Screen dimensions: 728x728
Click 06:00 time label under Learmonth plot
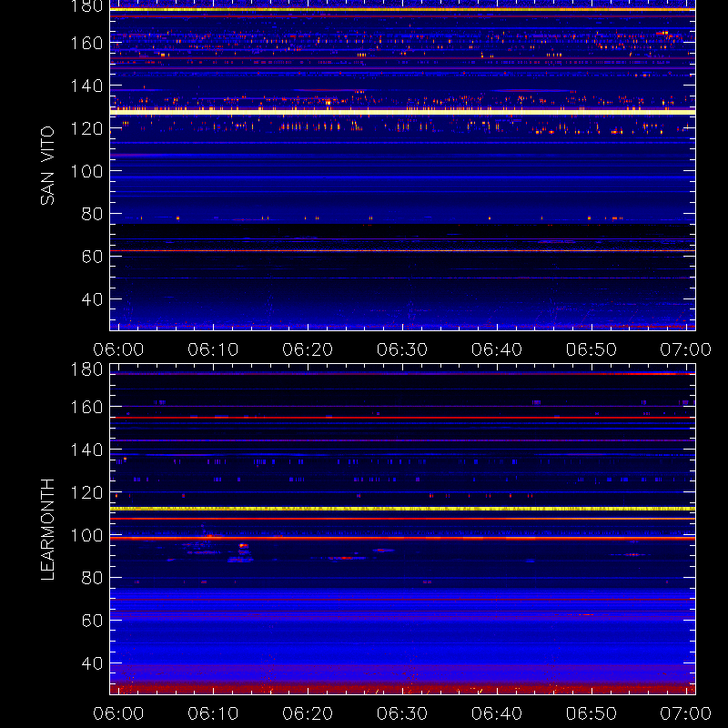tap(118, 713)
